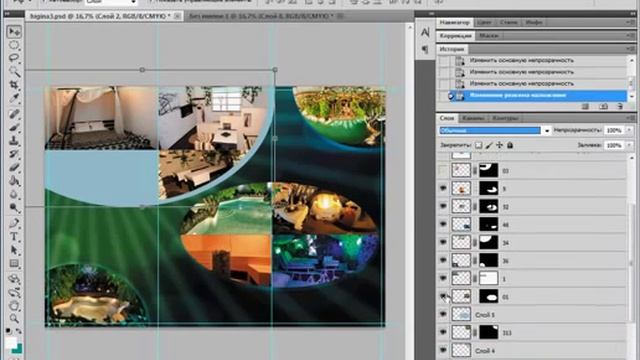Select the Elliptical Marquee tool
640x360 pixels.
pyautogui.click(x=14, y=45)
